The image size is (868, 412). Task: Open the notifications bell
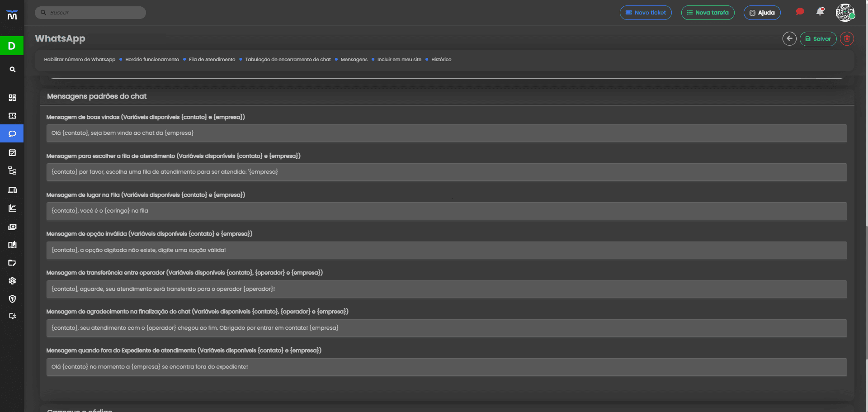(x=820, y=12)
